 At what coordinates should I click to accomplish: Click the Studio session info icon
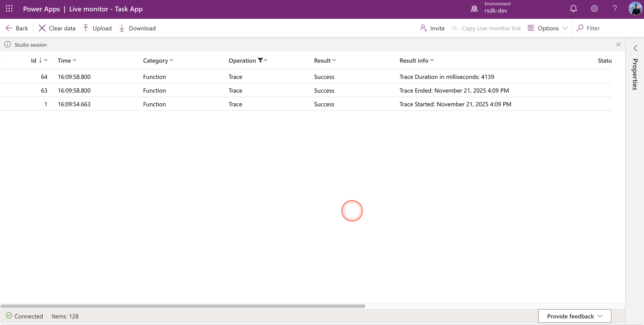[x=8, y=44]
